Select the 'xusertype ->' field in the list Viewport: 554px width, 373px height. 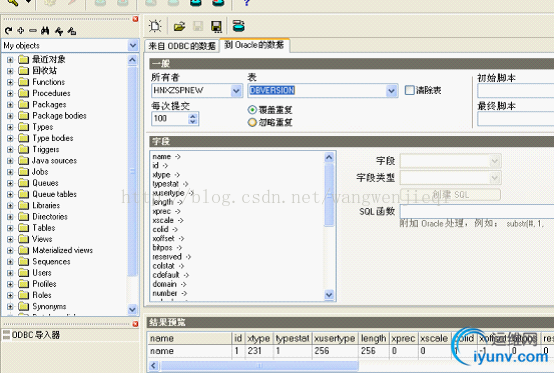(173, 193)
